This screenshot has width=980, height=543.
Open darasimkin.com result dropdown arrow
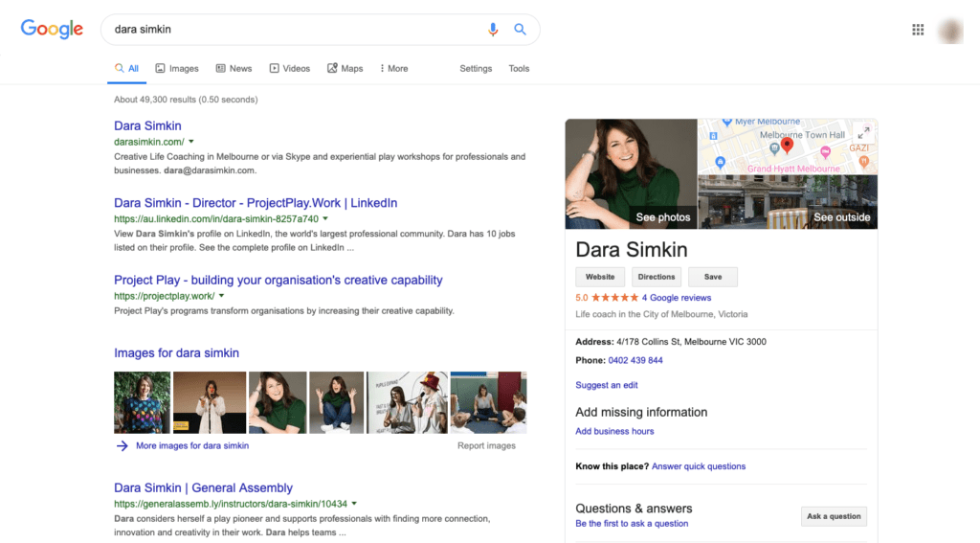(x=191, y=142)
